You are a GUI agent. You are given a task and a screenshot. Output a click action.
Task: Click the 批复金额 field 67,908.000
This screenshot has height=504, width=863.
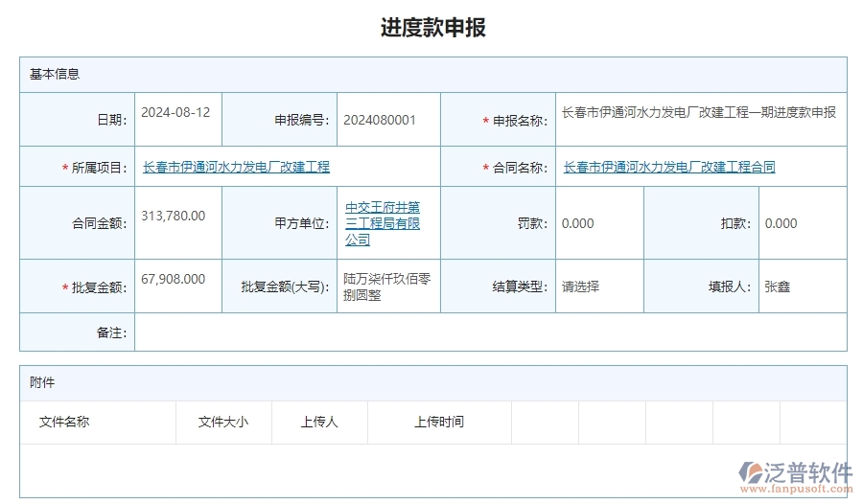(174, 279)
